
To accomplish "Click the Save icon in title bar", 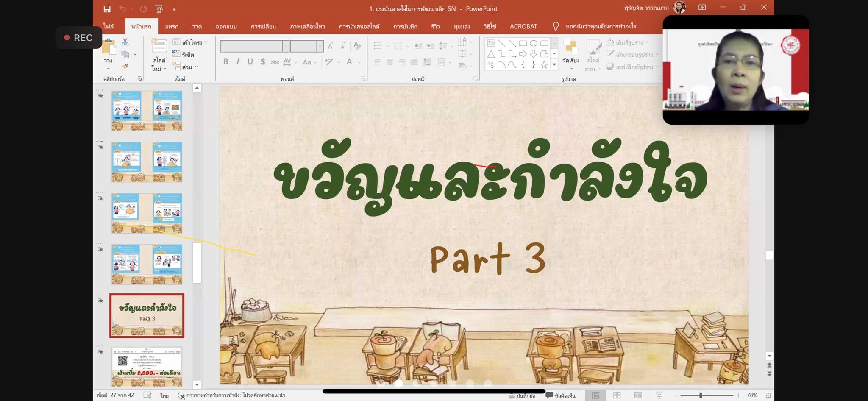I will pos(107,9).
